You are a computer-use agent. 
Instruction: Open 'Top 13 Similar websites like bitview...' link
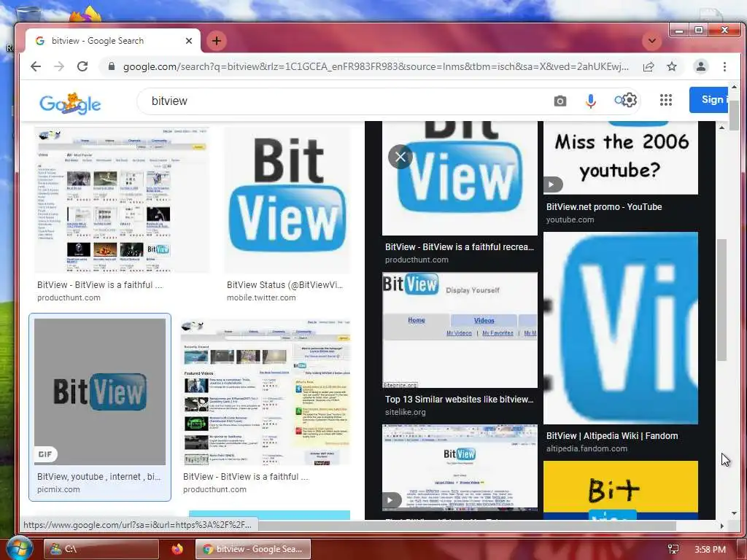[460, 399]
